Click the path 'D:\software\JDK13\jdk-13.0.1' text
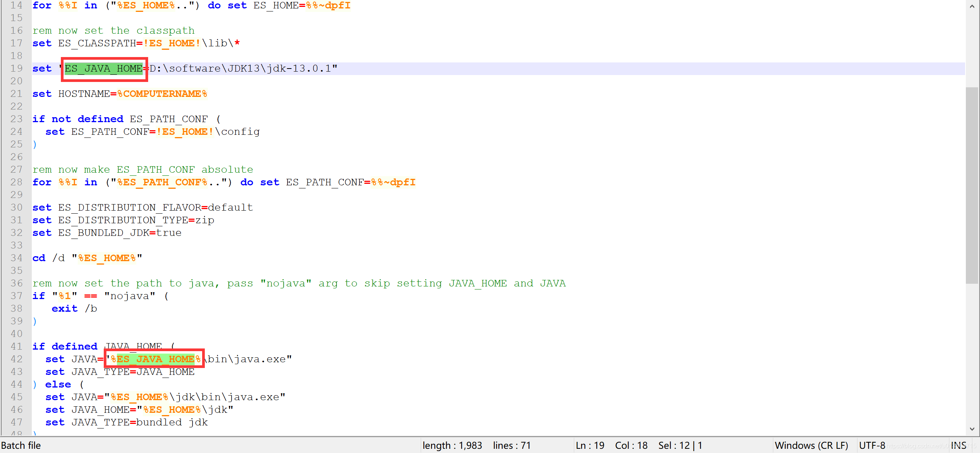Screen dimensions: 980x453 [240, 69]
